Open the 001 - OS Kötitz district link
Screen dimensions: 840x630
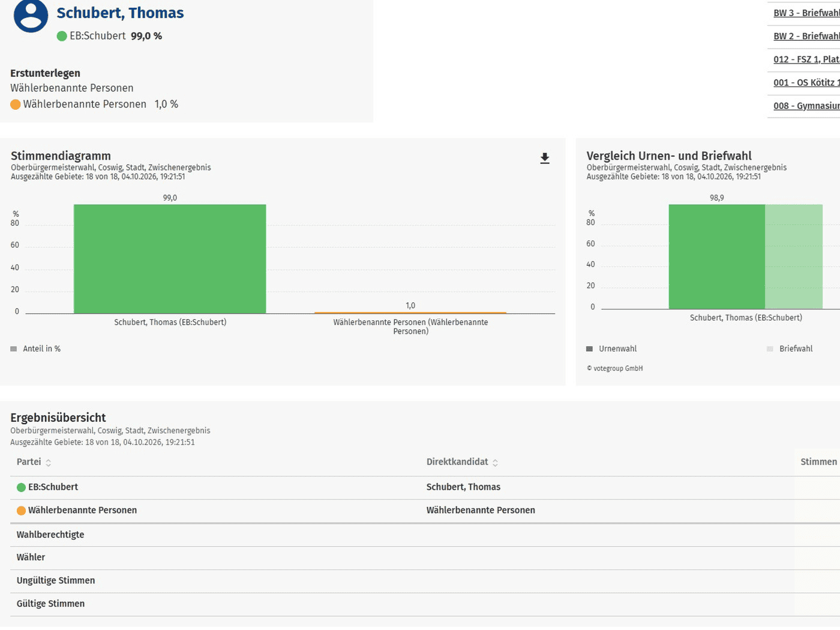[806, 83]
